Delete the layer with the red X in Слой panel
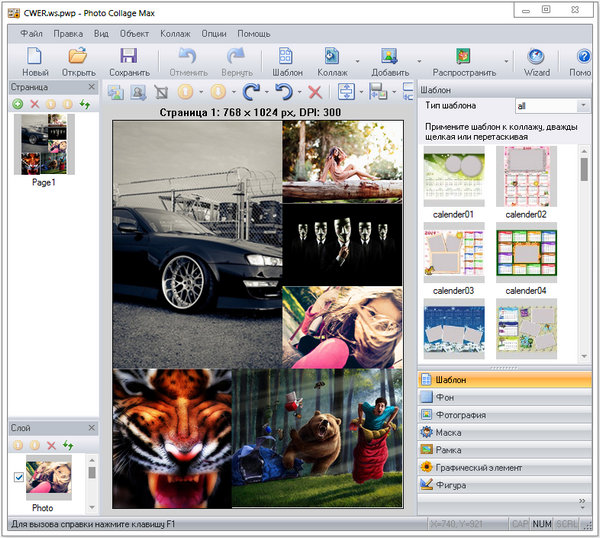600x538 pixels. pos(51,445)
